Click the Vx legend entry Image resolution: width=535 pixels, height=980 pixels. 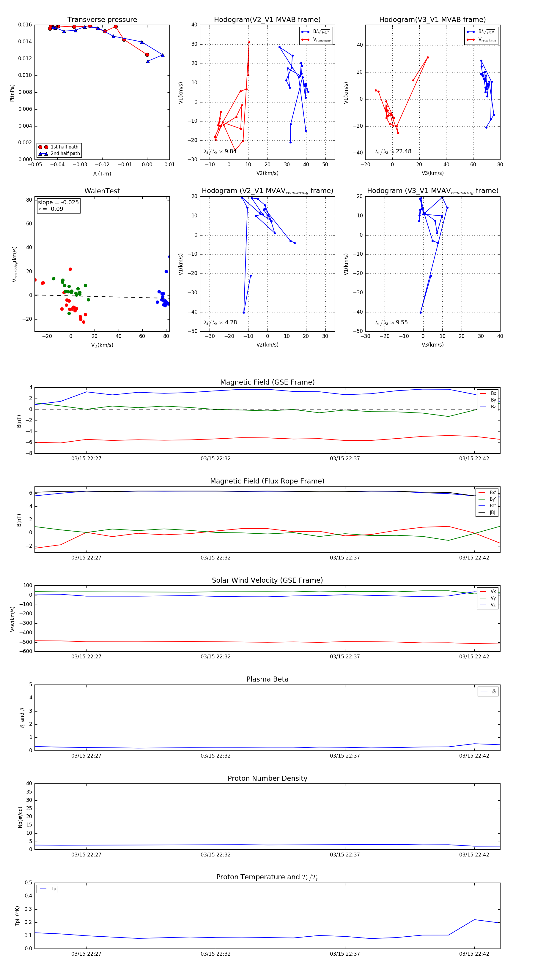click(x=488, y=592)
